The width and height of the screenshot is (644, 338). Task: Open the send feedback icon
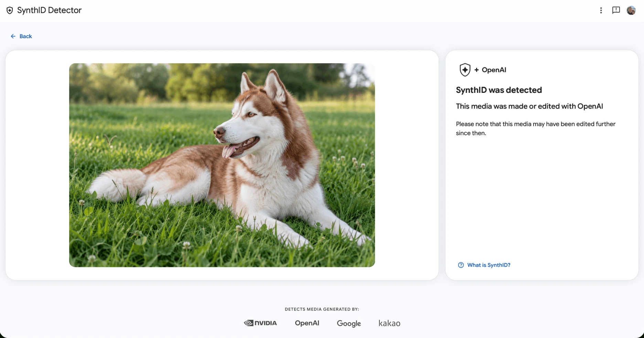point(616,10)
